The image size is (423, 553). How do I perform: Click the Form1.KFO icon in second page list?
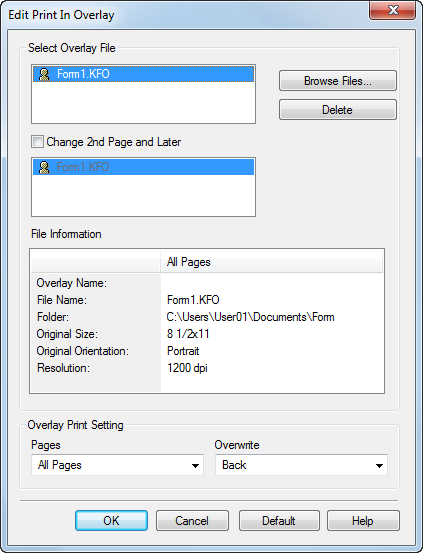pyautogui.click(x=44, y=167)
